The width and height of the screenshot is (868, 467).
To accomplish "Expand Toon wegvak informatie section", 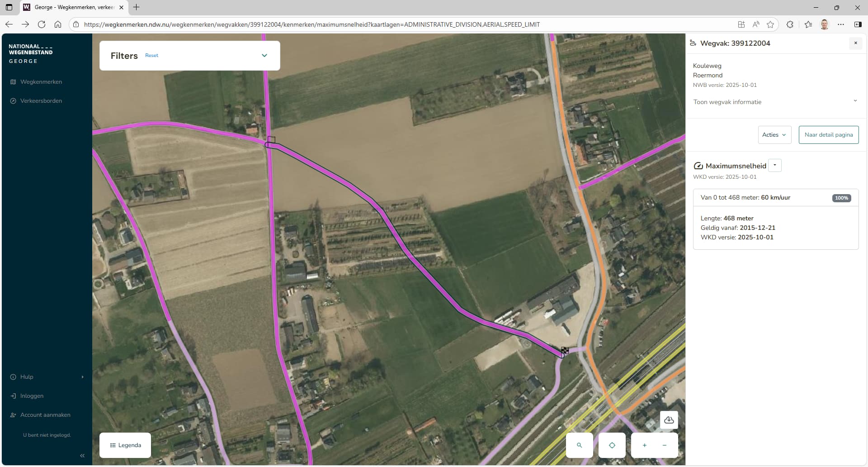I will pos(855,101).
